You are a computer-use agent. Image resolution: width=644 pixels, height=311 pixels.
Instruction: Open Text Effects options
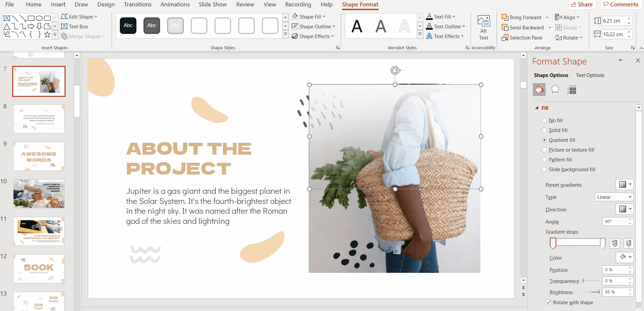click(445, 36)
